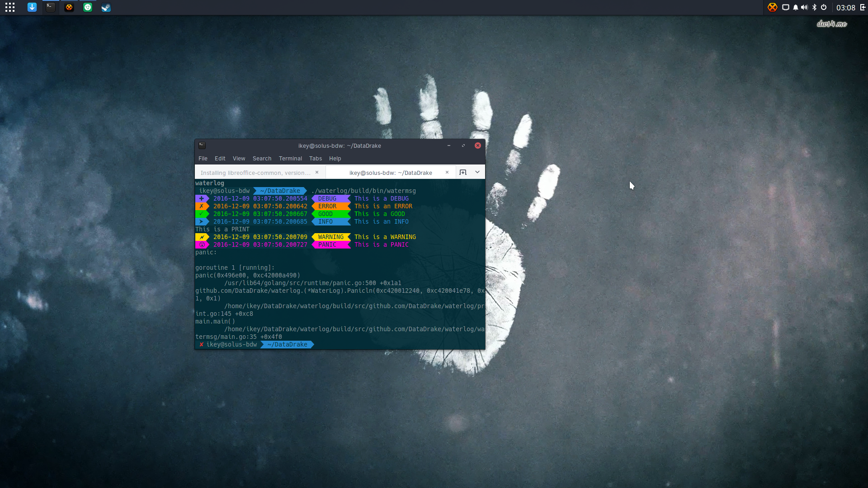Expand the tab list dropdown arrow
The height and width of the screenshot is (488, 868).
pos(477,172)
